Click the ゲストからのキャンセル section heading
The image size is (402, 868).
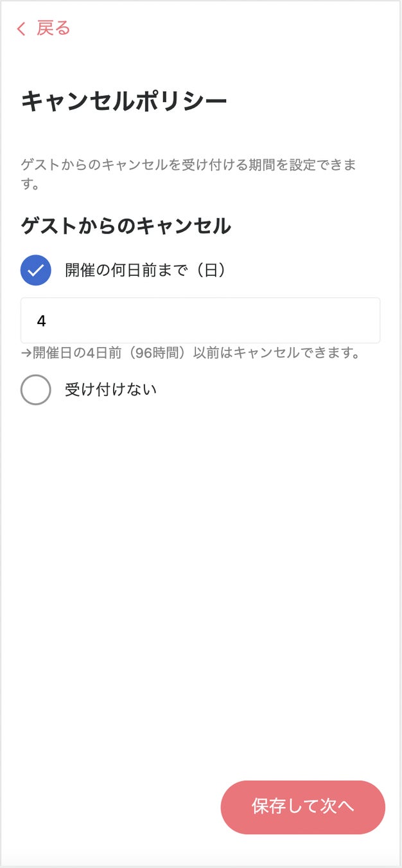point(126,226)
